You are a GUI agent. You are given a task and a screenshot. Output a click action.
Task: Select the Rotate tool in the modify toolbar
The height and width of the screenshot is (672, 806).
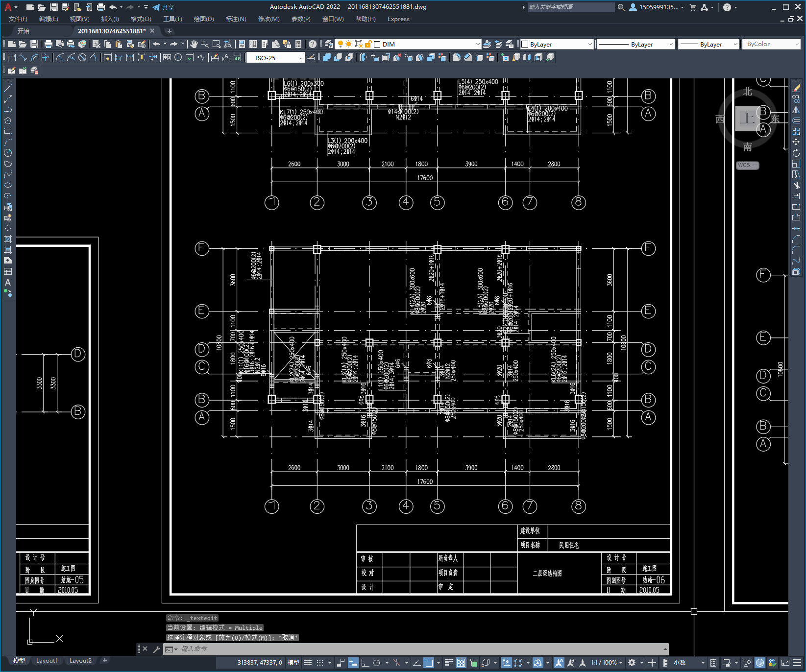point(796,153)
